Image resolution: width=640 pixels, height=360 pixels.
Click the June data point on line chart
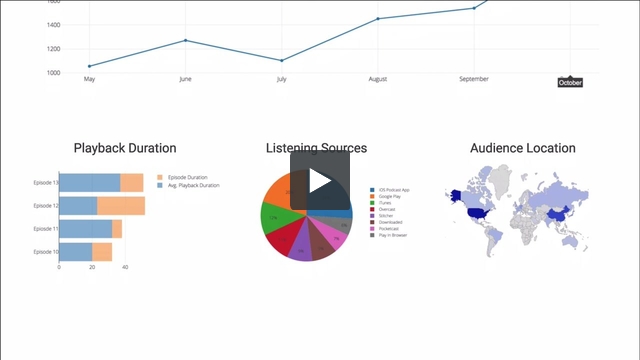click(x=186, y=40)
